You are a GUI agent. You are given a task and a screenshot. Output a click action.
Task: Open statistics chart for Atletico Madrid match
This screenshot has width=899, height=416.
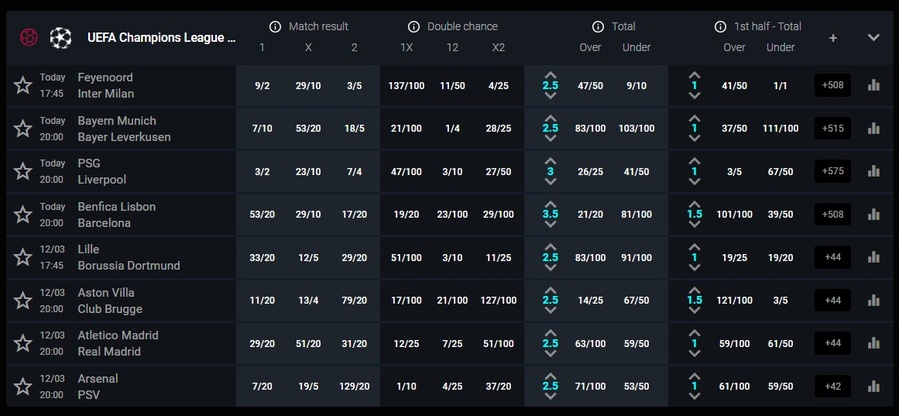tap(873, 343)
